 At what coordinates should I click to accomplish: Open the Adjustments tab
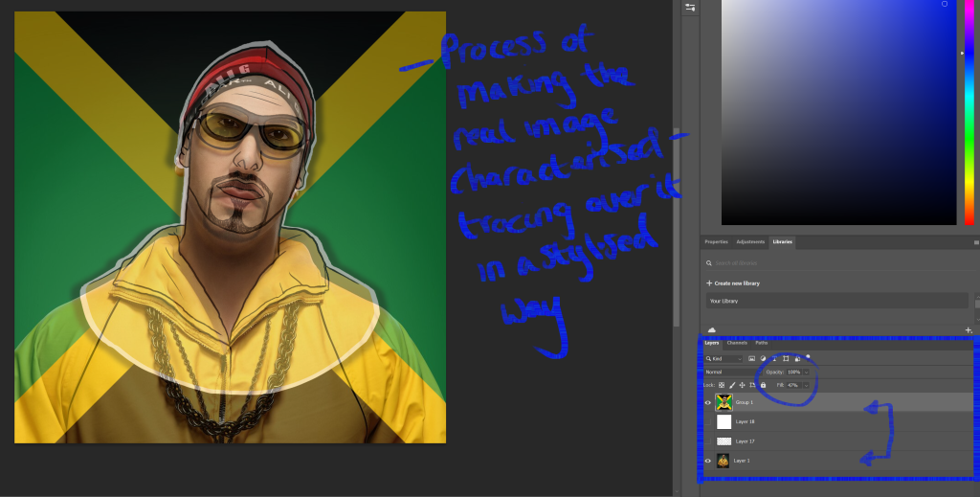750,241
